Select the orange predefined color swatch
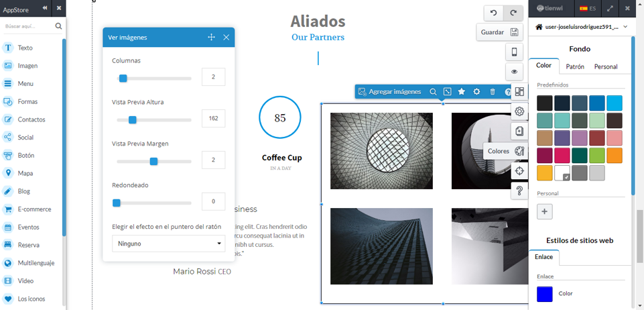This screenshot has height=310, width=644. [x=615, y=156]
